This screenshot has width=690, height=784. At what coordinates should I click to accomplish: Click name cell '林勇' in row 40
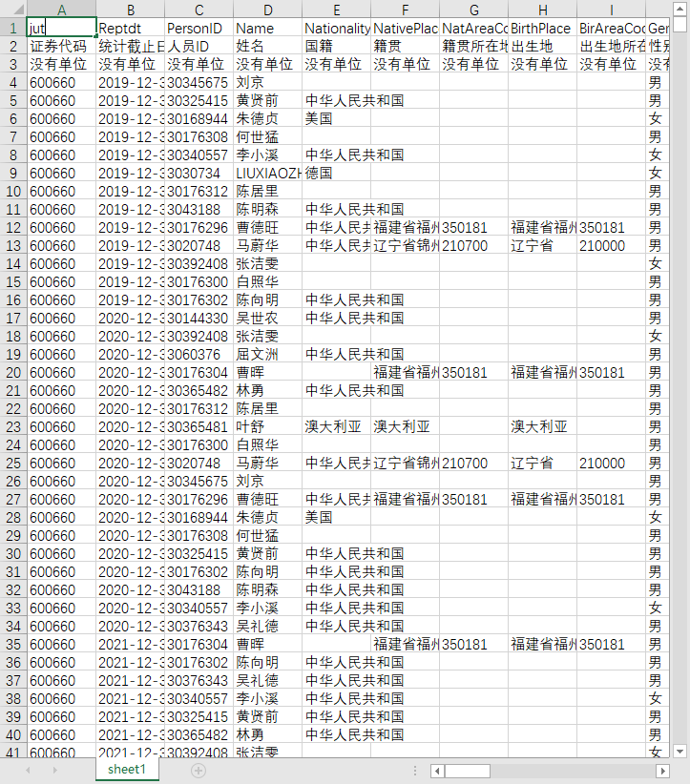267,734
